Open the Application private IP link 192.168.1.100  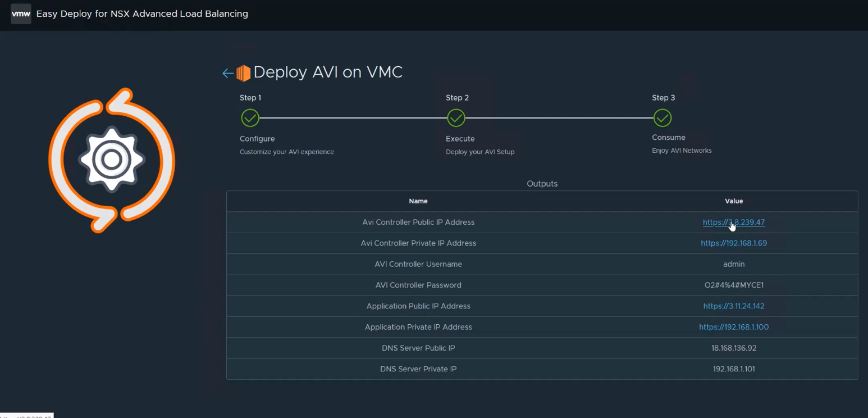tap(733, 327)
